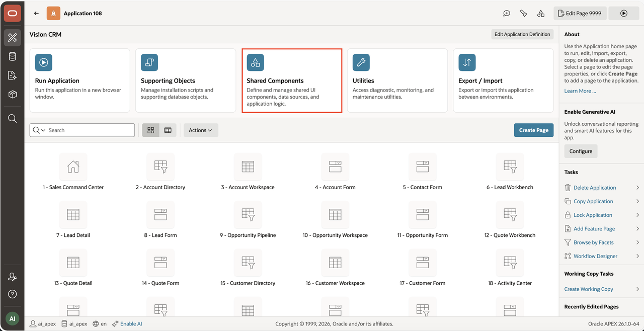
Task: Select the 10 - Opportunity Workspace label
Action: [x=335, y=235]
